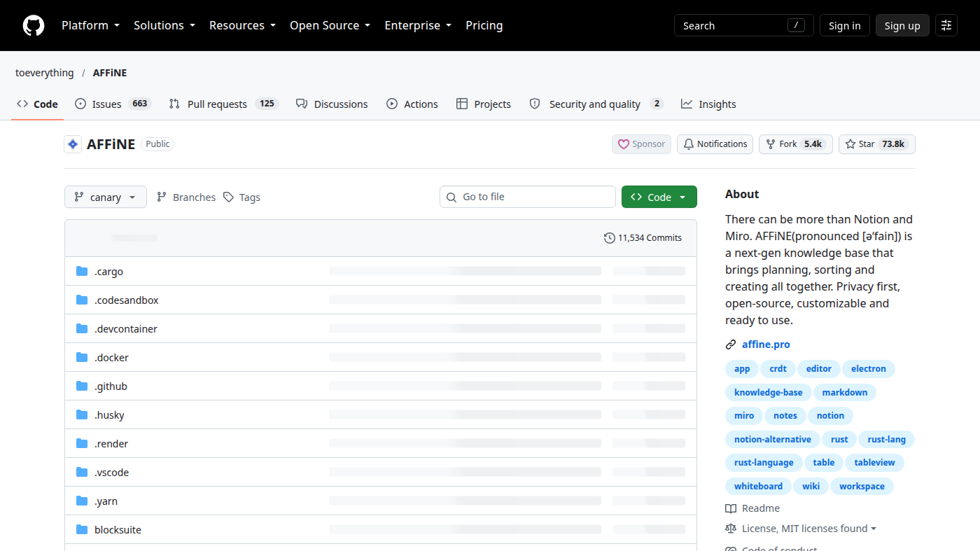Open the canary branch selector dropdown
Image resolution: width=980 pixels, height=551 pixels.
tap(106, 197)
